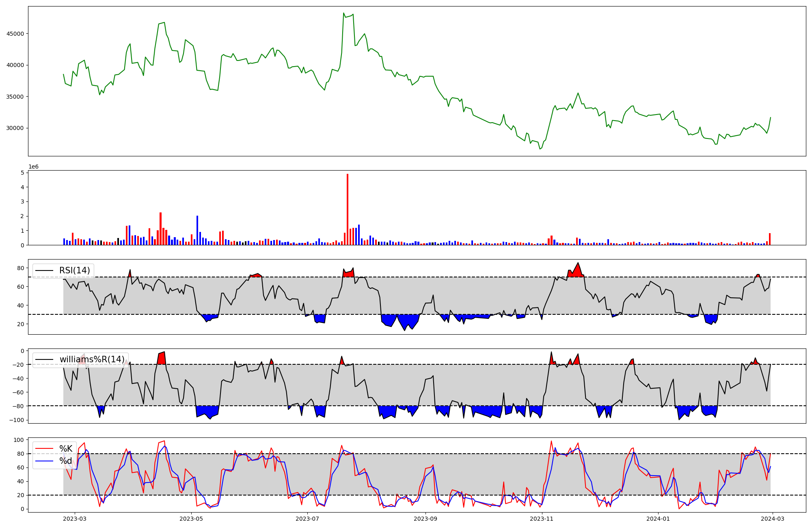Click the 30000 price axis tick label
This screenshot has width=812, height=528.
pyautogui.click(x=15, y=128)
